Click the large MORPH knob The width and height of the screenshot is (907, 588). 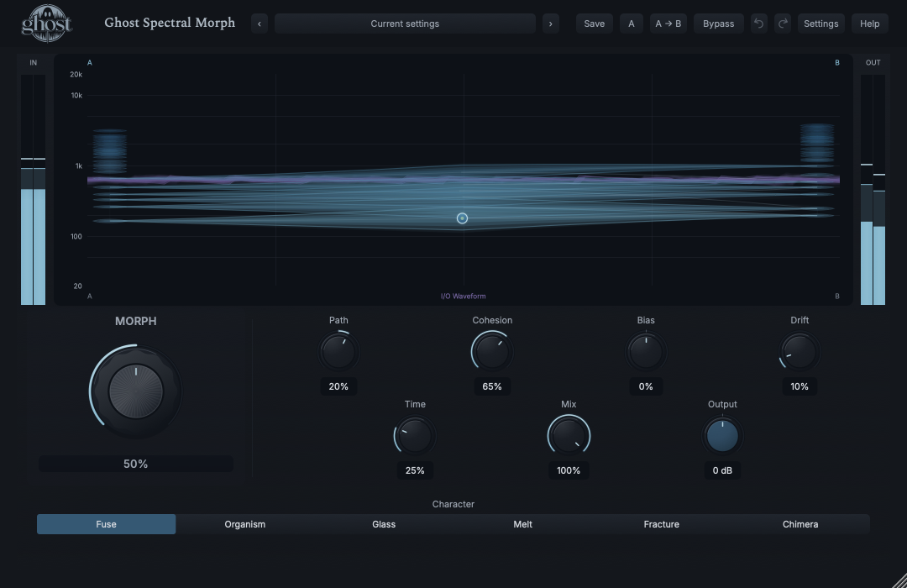136,391
